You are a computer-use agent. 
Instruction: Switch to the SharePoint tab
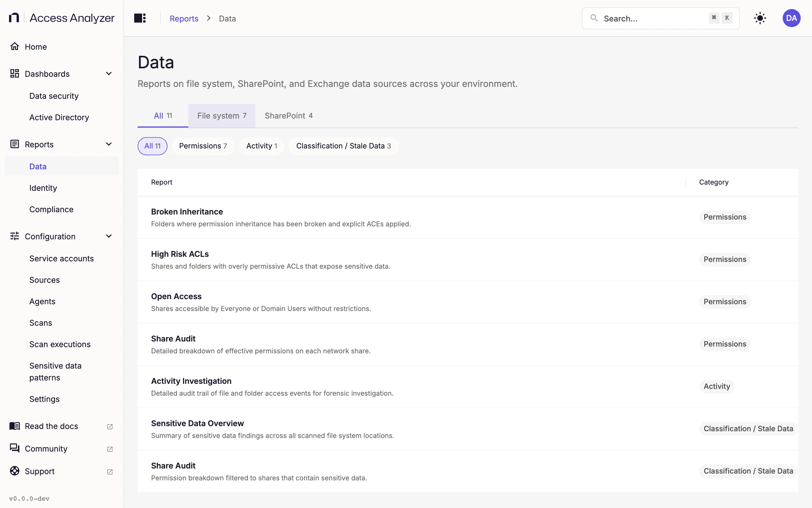click(x=288, y=116)
